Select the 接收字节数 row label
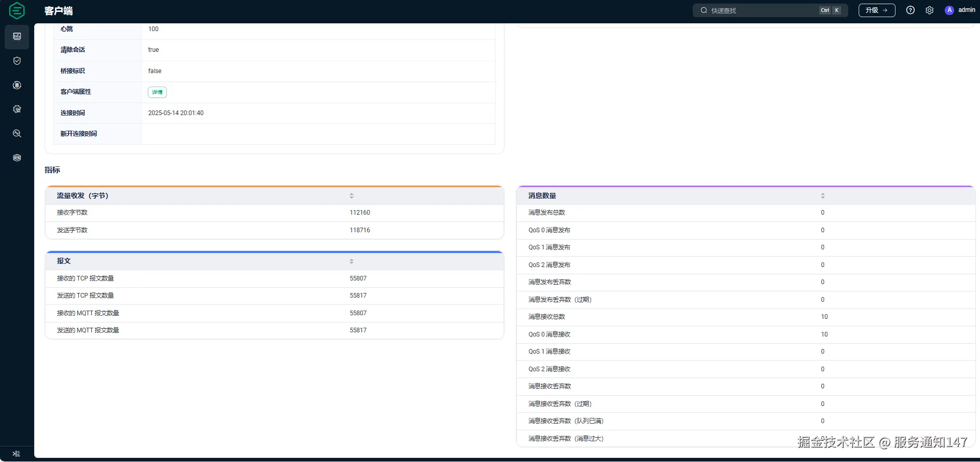The image size is (980, 462). 72,213
